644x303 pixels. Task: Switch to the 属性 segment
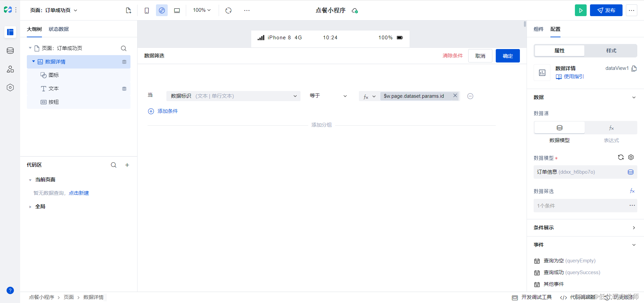tap(559, 51)
